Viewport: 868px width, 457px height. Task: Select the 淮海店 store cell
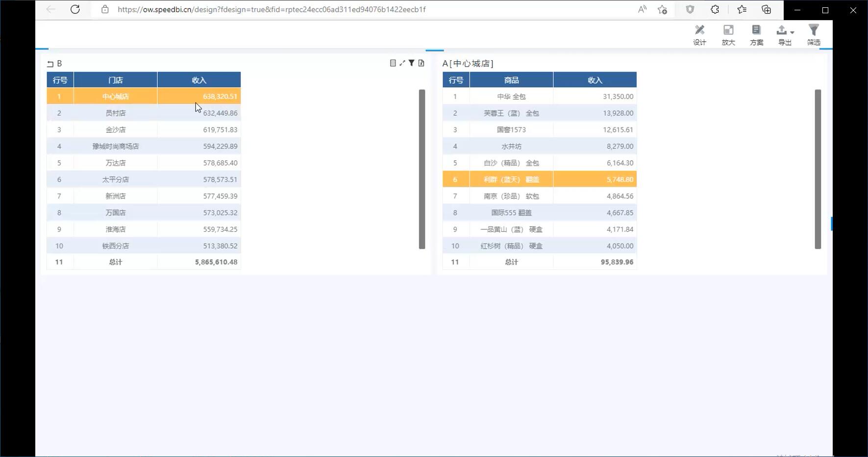click(x=116, y=229)
